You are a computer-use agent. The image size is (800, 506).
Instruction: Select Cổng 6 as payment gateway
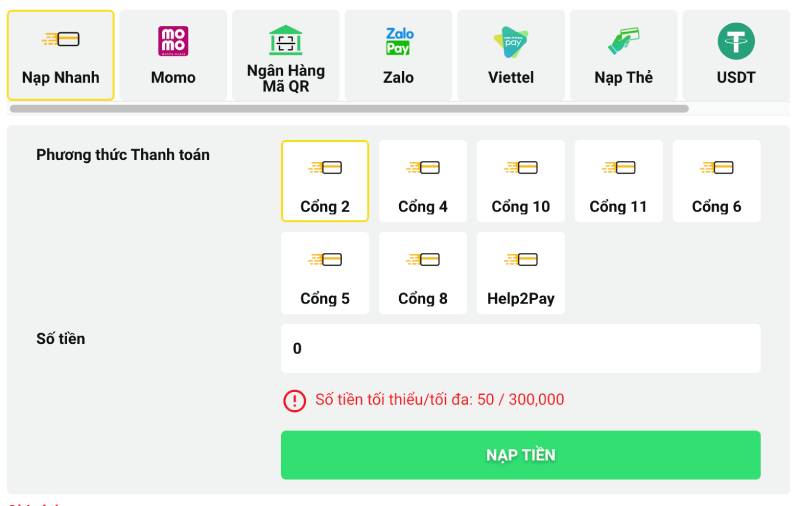716,181
